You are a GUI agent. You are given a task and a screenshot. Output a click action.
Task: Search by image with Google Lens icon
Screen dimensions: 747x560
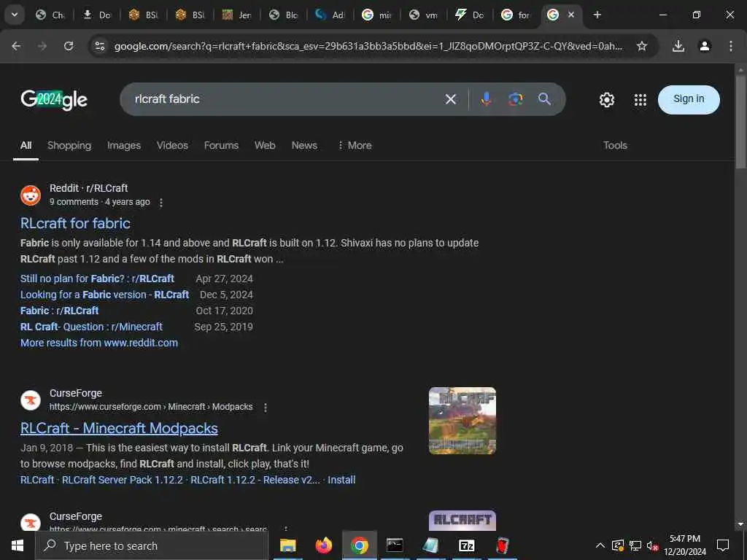[x=516, y=99]
